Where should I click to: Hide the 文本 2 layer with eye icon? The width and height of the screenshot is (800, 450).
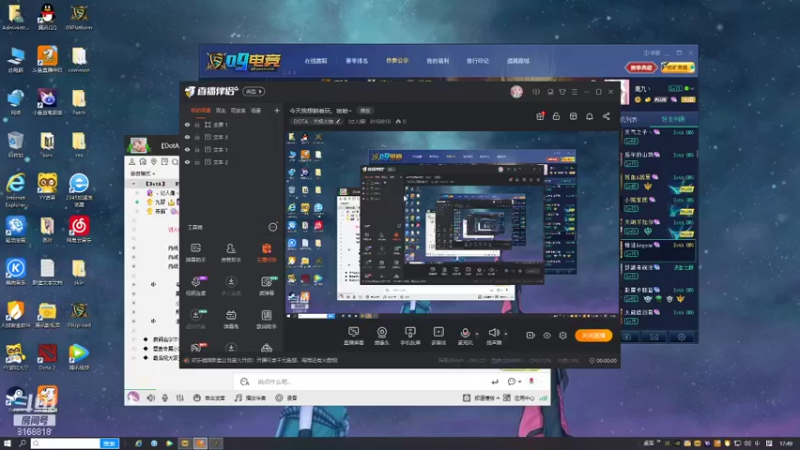[x=187, y=162]
